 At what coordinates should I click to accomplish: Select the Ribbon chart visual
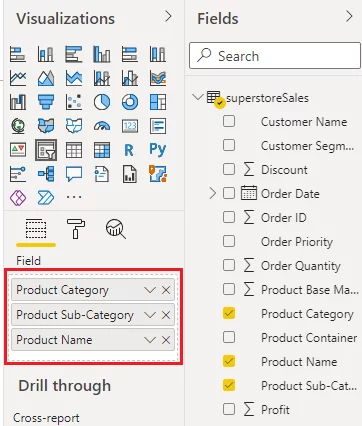click(x=158, y=78)
